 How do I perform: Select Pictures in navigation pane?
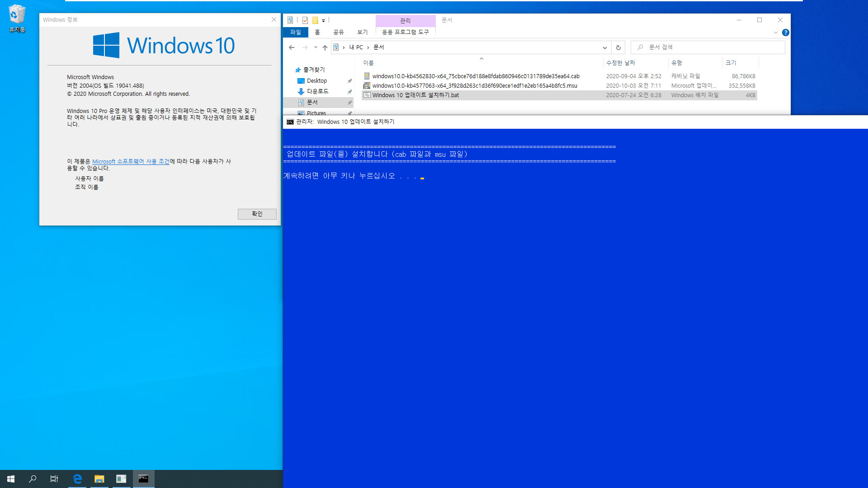(x=316, y=113)
